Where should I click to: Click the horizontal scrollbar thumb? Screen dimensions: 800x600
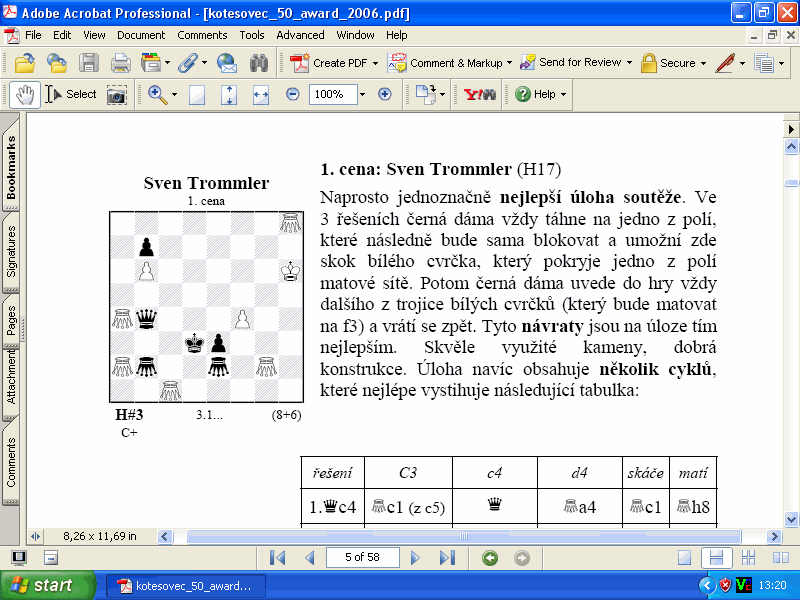(464, 536)
